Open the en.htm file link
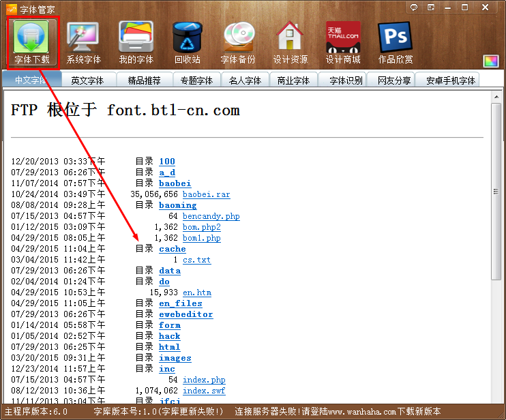Screen dimensions: 506x420 (x=197, y=292)
